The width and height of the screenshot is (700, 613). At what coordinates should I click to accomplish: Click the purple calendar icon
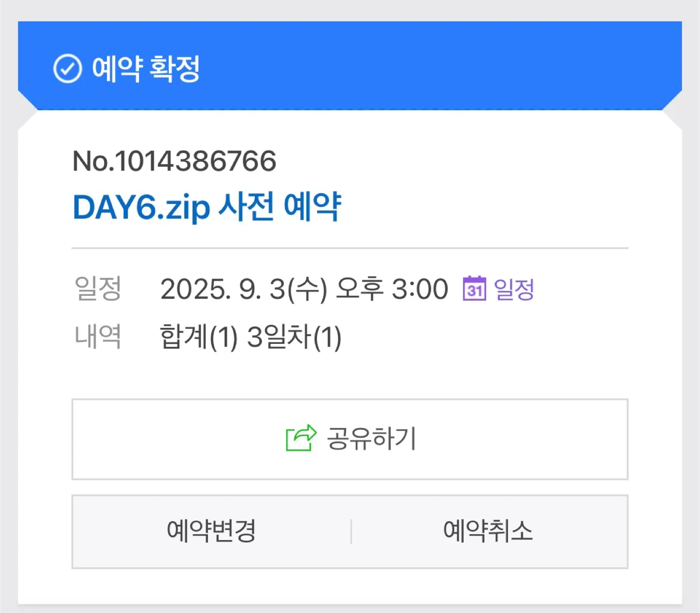tap(474, 289)
